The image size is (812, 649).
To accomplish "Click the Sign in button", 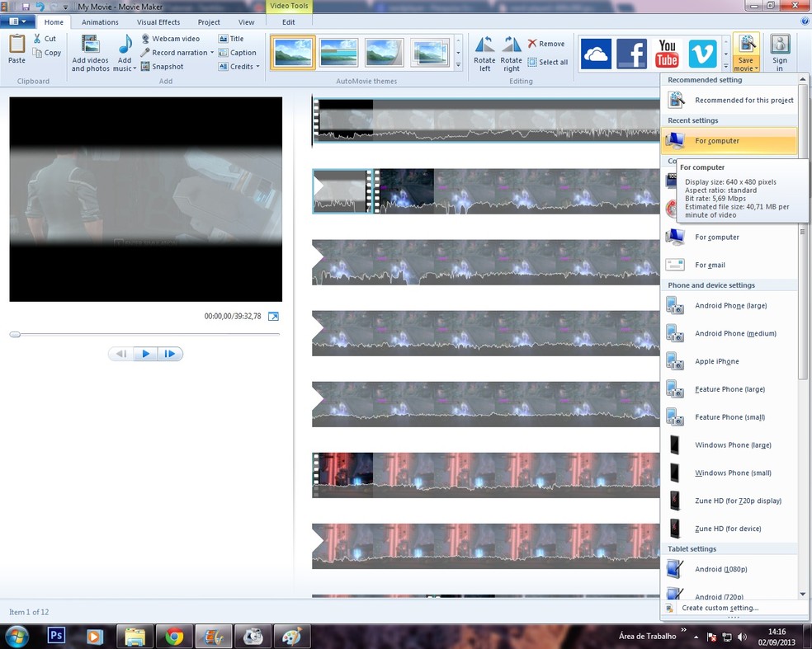I will pyautogui.click(x=779, y=51).
